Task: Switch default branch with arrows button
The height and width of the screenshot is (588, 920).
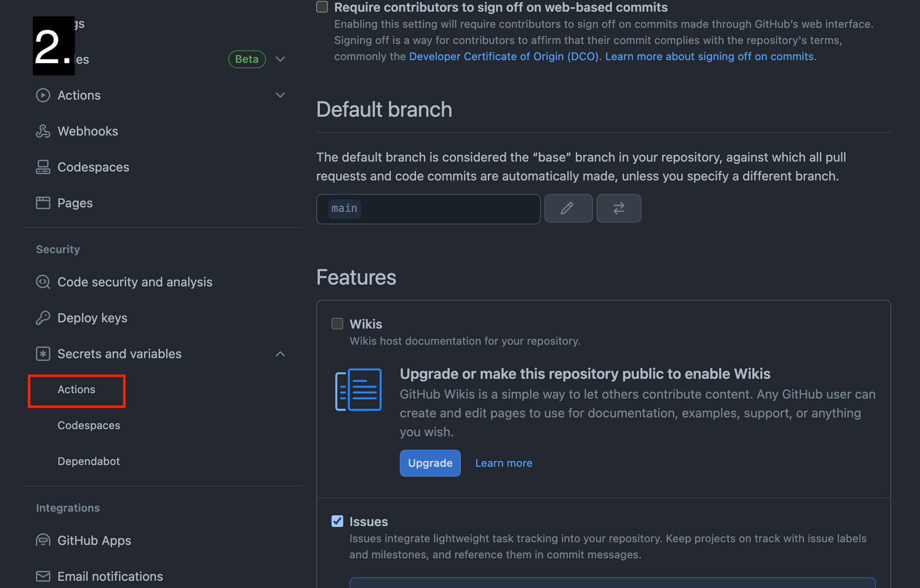Action: point(619,208)
